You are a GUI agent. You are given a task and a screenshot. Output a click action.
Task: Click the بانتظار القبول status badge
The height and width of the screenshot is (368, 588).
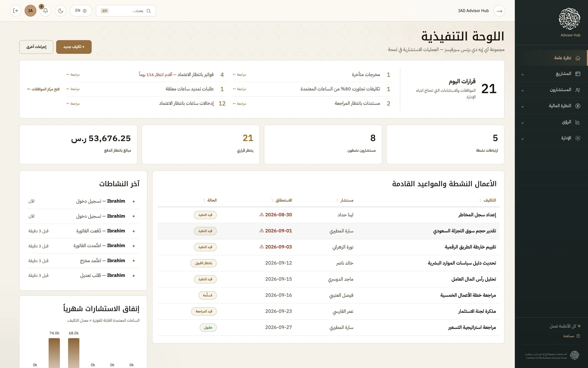point(204,263)
